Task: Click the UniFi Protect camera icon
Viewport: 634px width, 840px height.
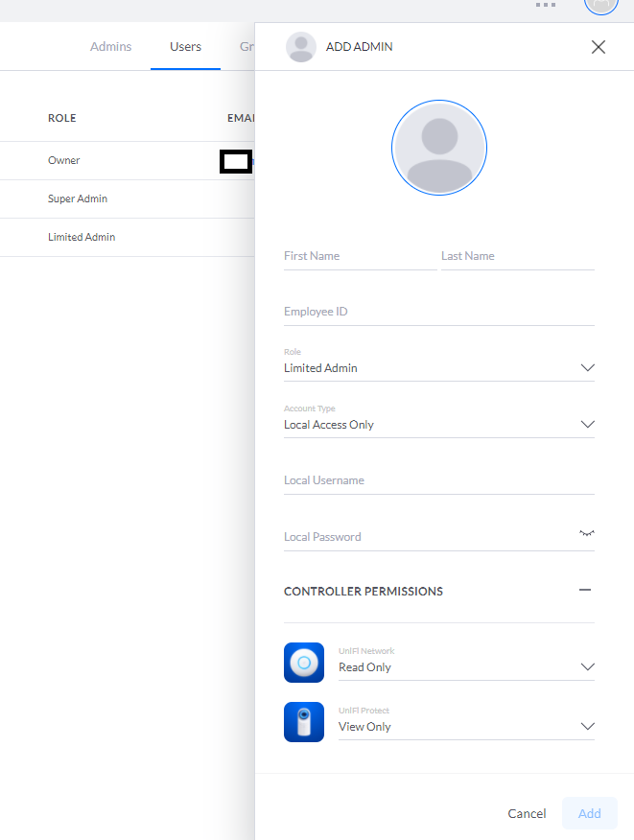Action: click(x=304, y=722)
